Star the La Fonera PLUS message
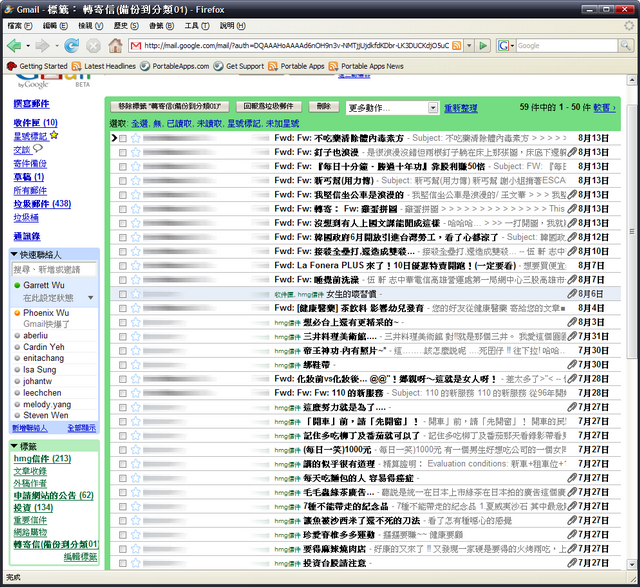The width and height of the screenshot is (640, 587). [x=136, y=266]
